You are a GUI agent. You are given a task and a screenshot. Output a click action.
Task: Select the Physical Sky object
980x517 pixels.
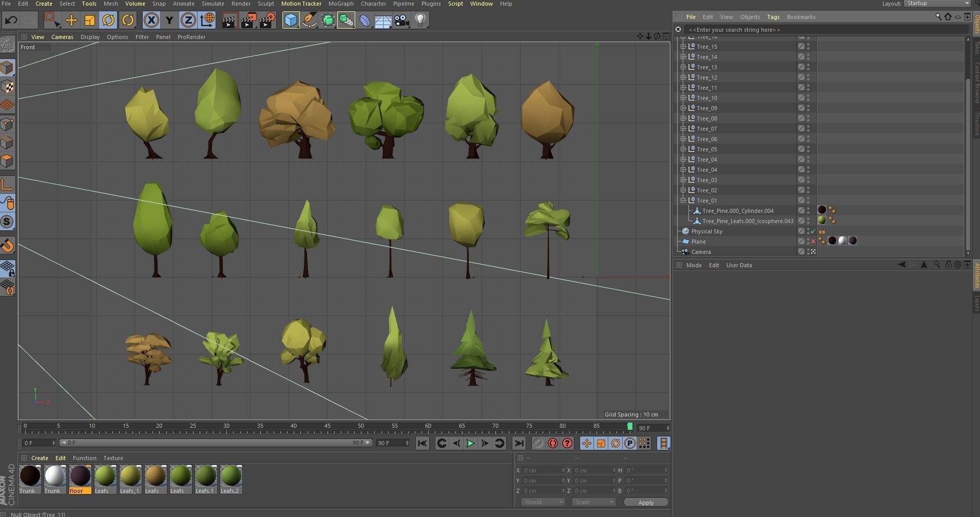(x=706, y=231)
